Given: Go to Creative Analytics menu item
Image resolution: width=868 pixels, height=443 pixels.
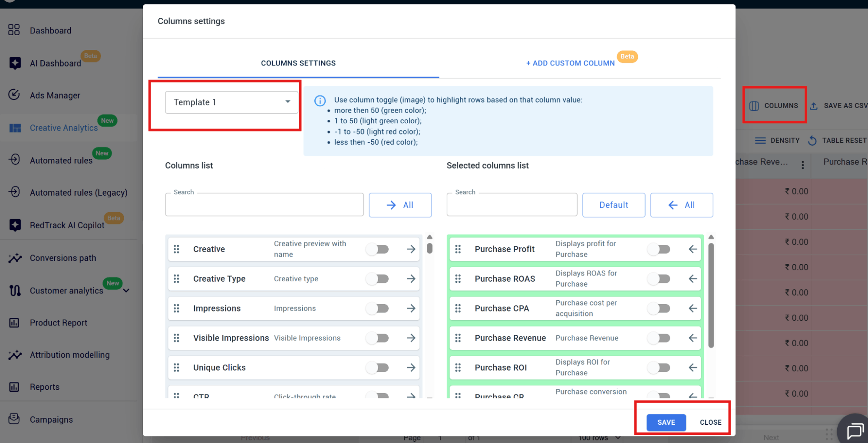Looking at the screenshot, I should point(64,128).
